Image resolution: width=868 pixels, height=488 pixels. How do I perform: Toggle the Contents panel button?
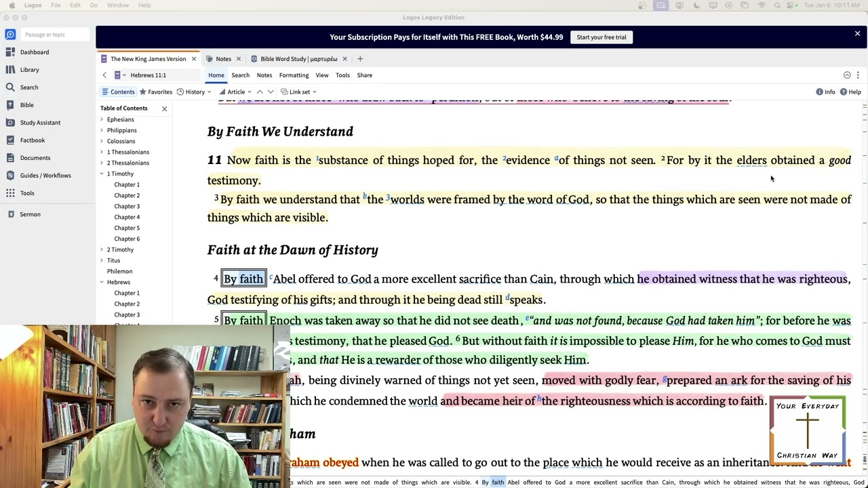coord(118,91)
